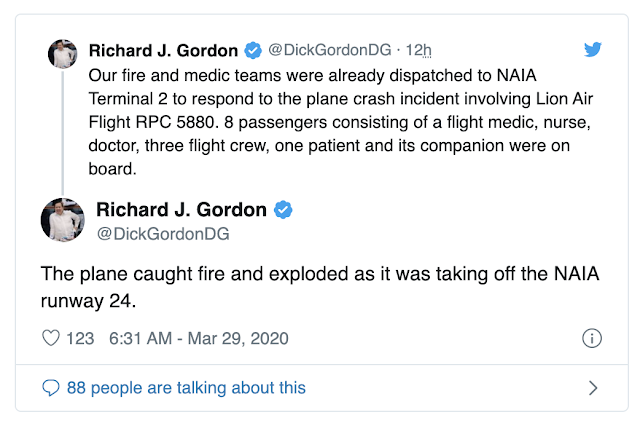Click the thread line connecting the tweets
The height and width of the screenshot is (423, 640).
(63, 130)
